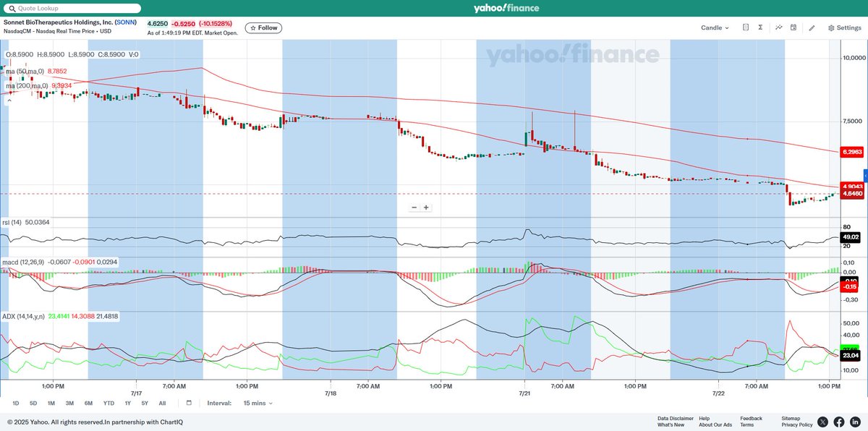The image size is (868, 431).
Task: Select the rsi (14) panel label
Action: pos(12,223)
